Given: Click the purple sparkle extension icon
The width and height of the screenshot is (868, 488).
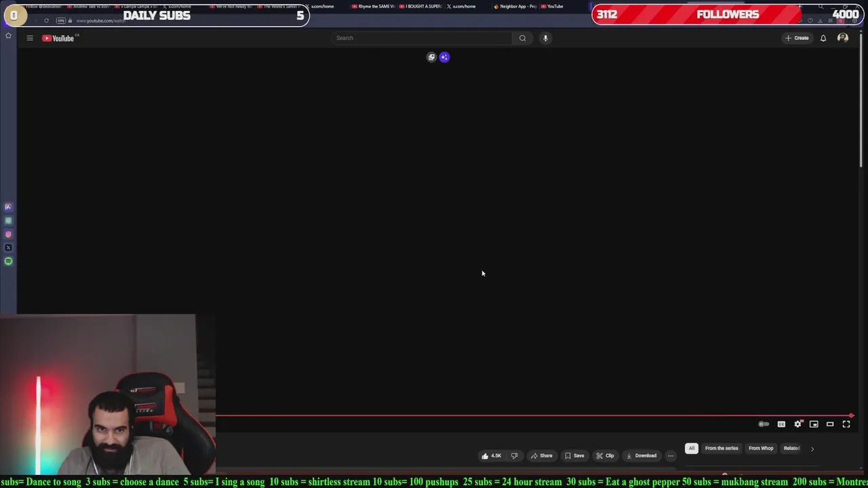Looking at the screenshot, I should point(444,57).
